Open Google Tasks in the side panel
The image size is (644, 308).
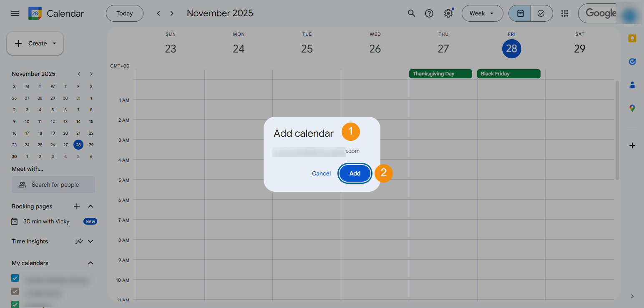tap(632, 61)
